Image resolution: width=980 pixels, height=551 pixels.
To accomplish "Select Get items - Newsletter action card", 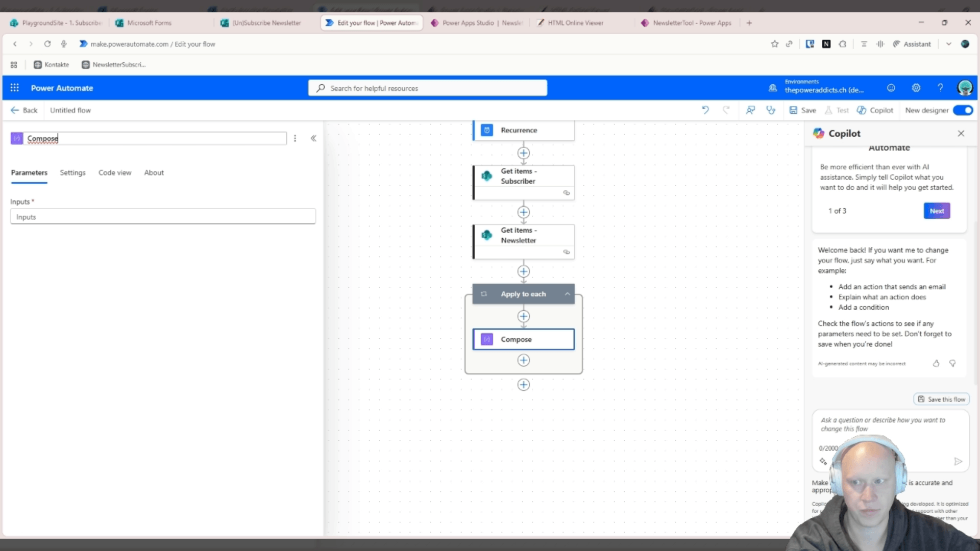I will (523, 241).
